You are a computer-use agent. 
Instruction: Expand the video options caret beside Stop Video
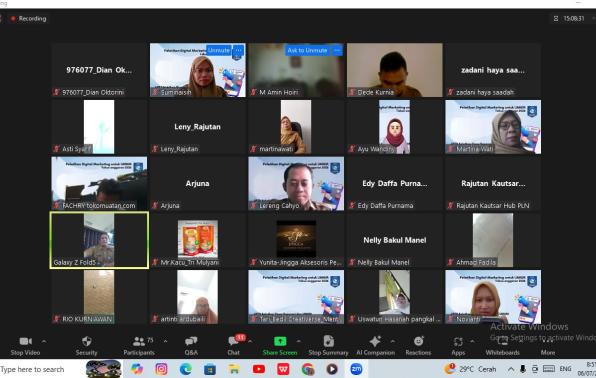pyautogui.click(x=44, y=341)
